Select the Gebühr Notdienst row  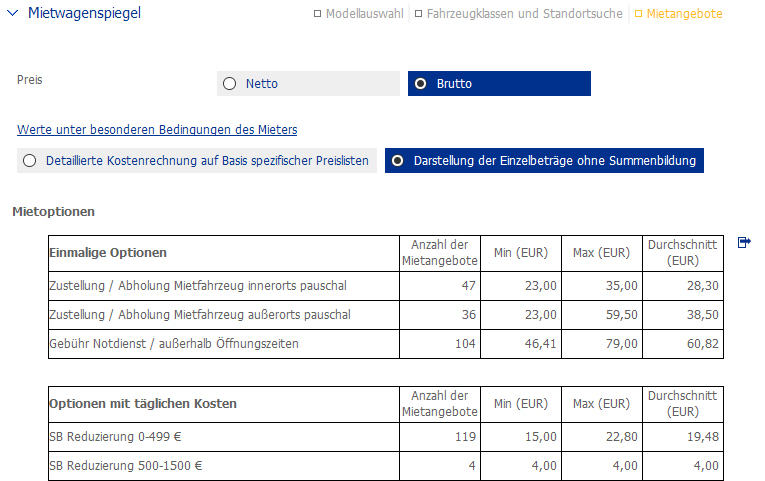pyautogui.click(x=173, y=344)
